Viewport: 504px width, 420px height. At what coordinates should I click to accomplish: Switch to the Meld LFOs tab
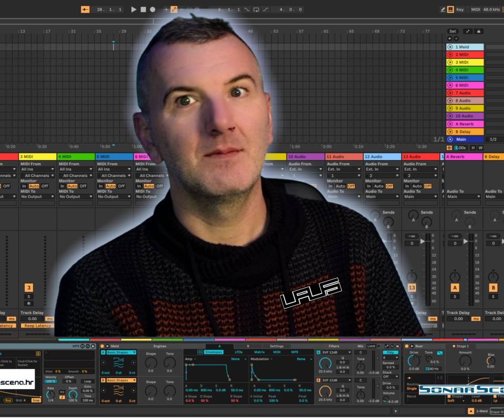pyautogui.click(x=238, y=352)
